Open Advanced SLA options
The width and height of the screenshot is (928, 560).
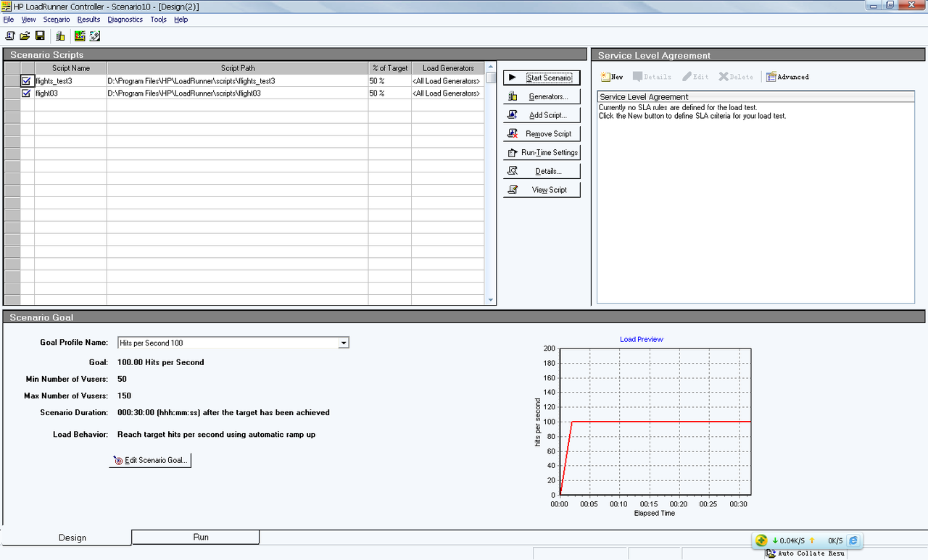787,76
